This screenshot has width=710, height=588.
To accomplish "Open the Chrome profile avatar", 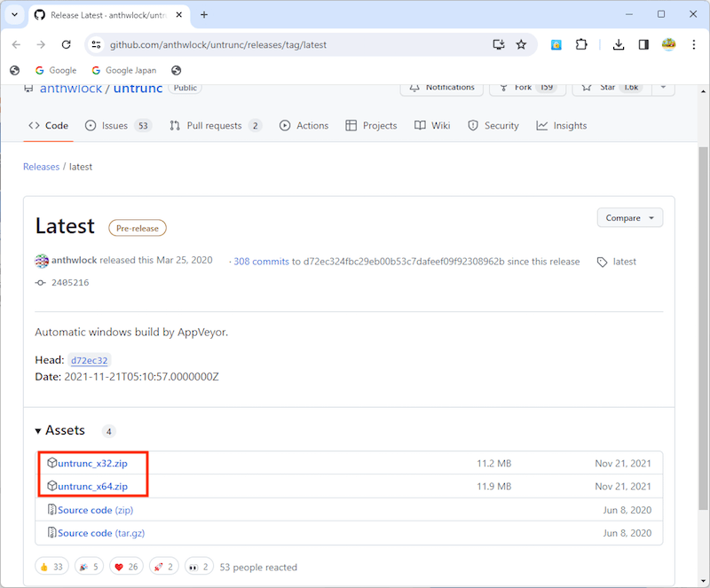I will [669, 44].
